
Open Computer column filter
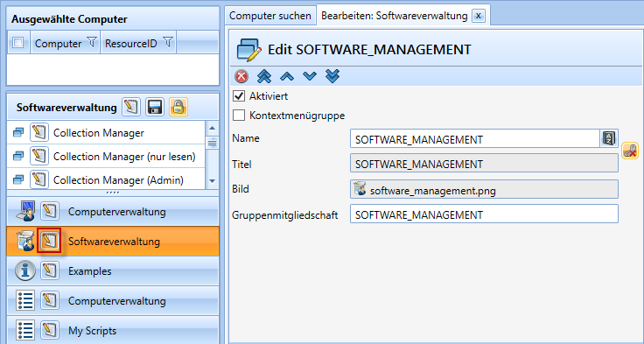pyautogui.click(x=93, y=41)
